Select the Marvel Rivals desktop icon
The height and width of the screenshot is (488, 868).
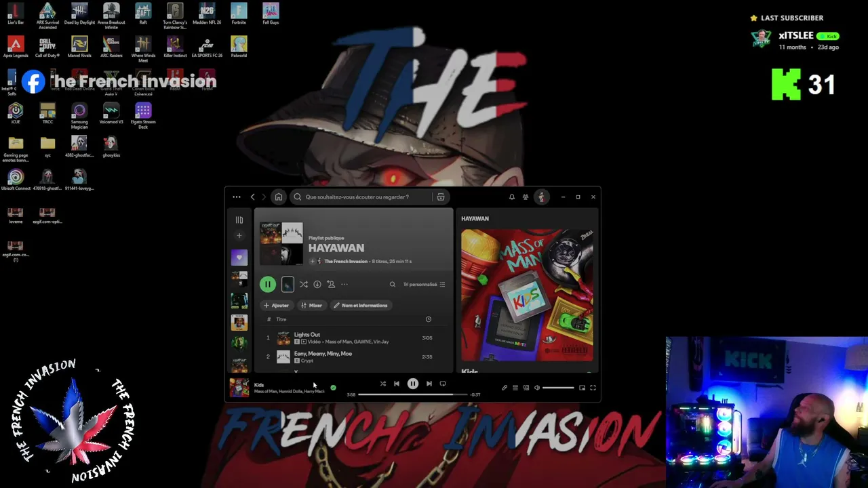click(x=79, y=47)
